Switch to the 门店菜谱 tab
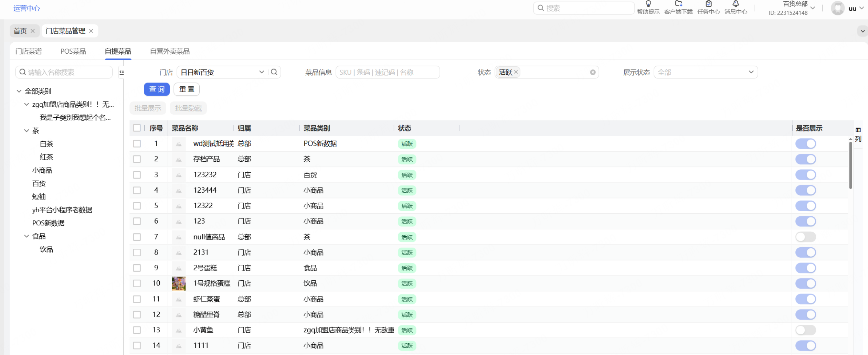The width and height of the screenshot is (868, 355). (29, 51)
